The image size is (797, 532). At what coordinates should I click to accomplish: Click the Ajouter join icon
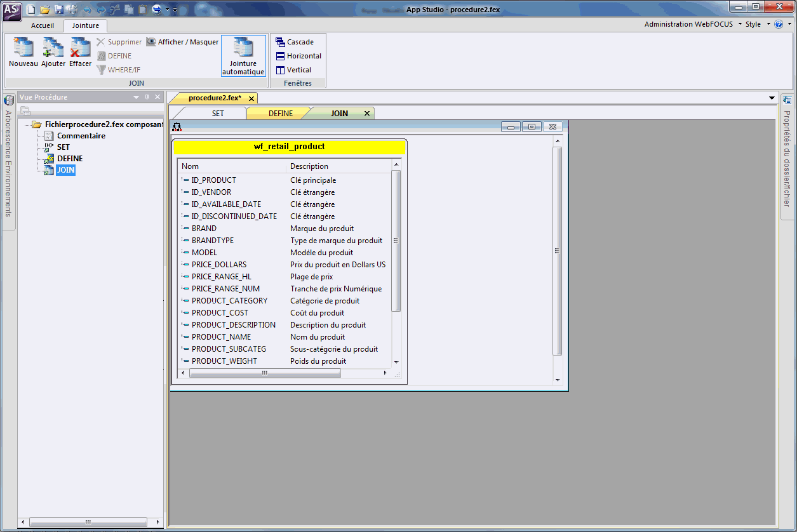click(x=53, y=53)
